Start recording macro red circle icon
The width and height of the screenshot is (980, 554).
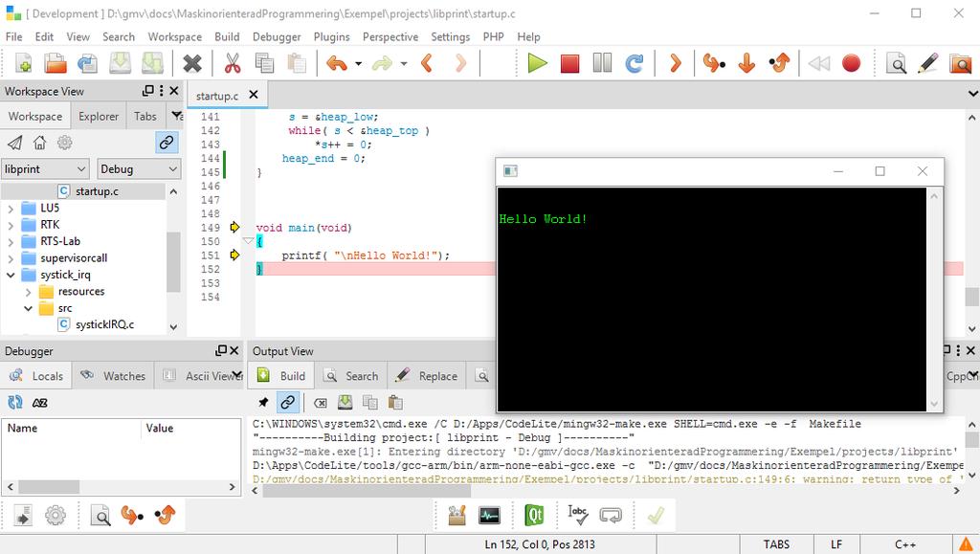coord(851,63)
